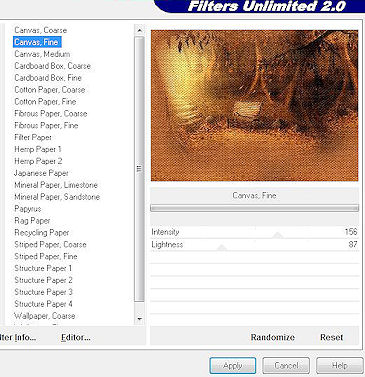This screenshot has width=365, height=377.
Task: Click the Lightness slider handle
Action: click(222, 248)
